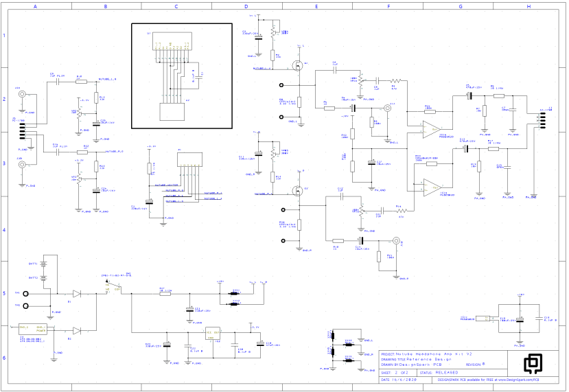Select the J2A input jack symbol
The width and height of the screenshot is (569, 392).
tap(22, 94)
